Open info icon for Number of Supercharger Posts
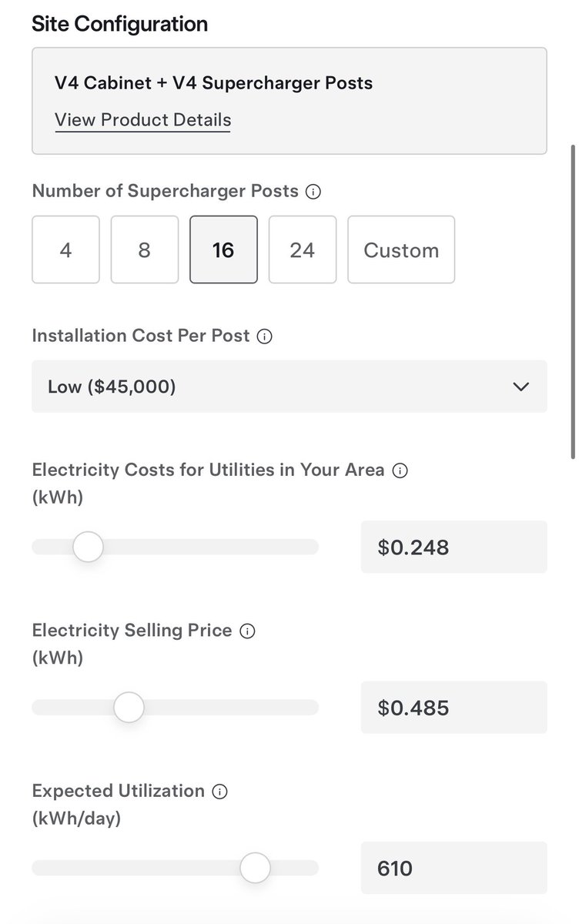This screenshot has height=924, width=579. [x=313, y=192]
